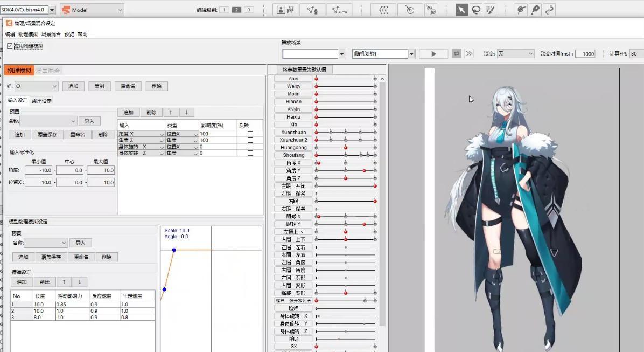The width and height of the screenshot is (644, 352).
Task: Adjust the Ahei parameter slider
Action: (345, 79)
